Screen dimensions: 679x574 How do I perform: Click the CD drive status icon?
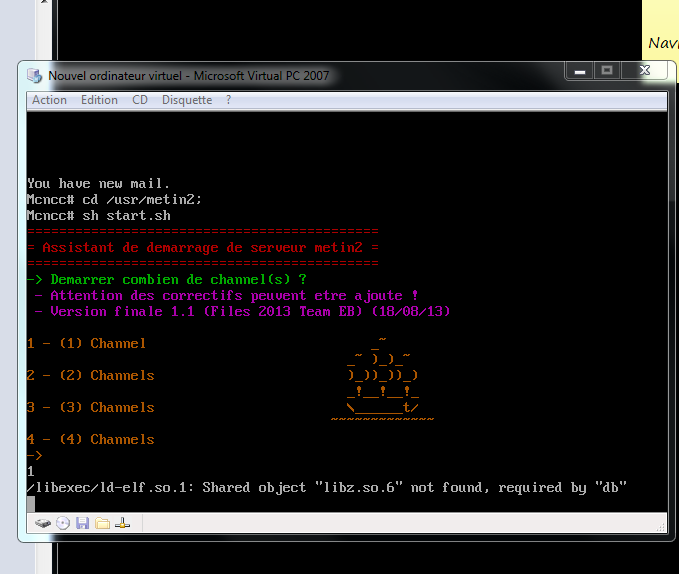coord(63,523)
